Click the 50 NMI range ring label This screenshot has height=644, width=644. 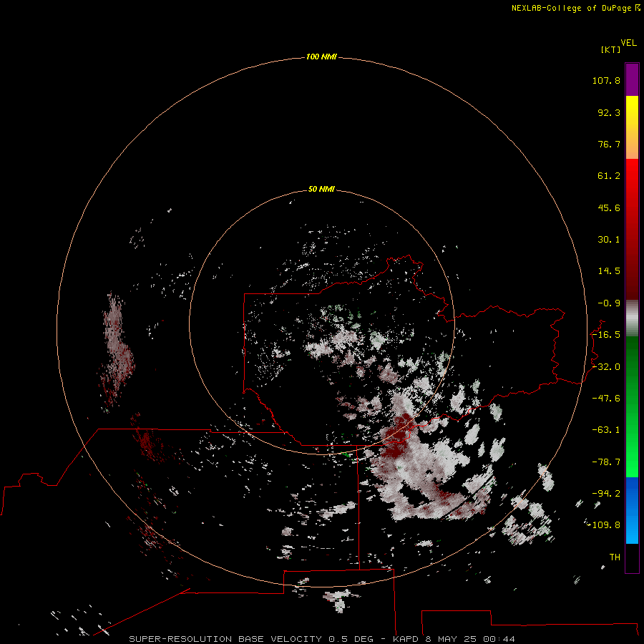tap(321, 189)
